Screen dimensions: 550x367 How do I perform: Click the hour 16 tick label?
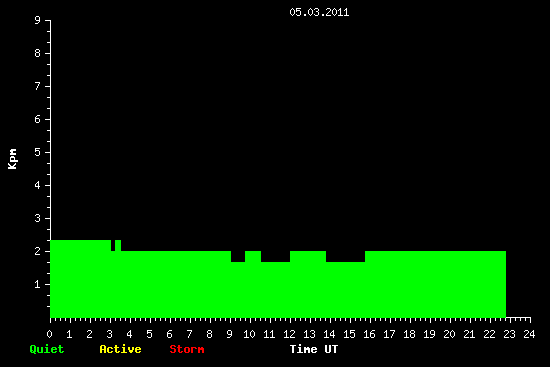pyautogui.click(x=369, y=334)
